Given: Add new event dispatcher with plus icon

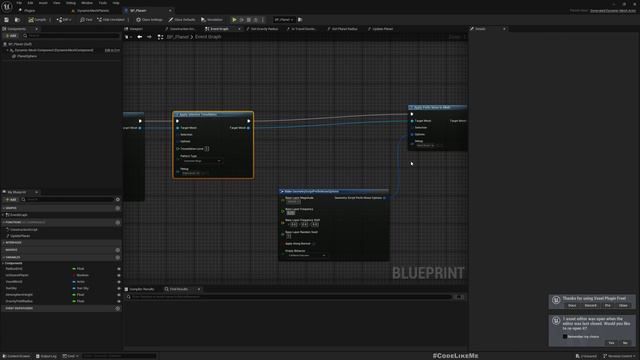Looking at the screenshot, I should (x=118, y=309).
